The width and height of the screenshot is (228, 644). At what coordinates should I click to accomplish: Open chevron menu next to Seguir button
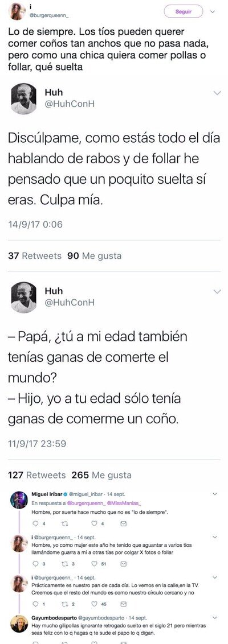[x=213, y=12]
